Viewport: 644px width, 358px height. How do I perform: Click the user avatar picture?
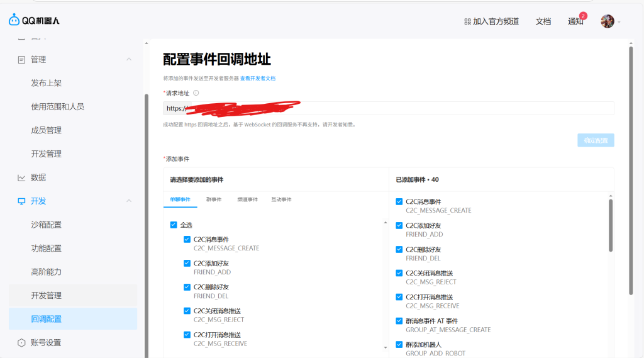click(x=607, y=21)
